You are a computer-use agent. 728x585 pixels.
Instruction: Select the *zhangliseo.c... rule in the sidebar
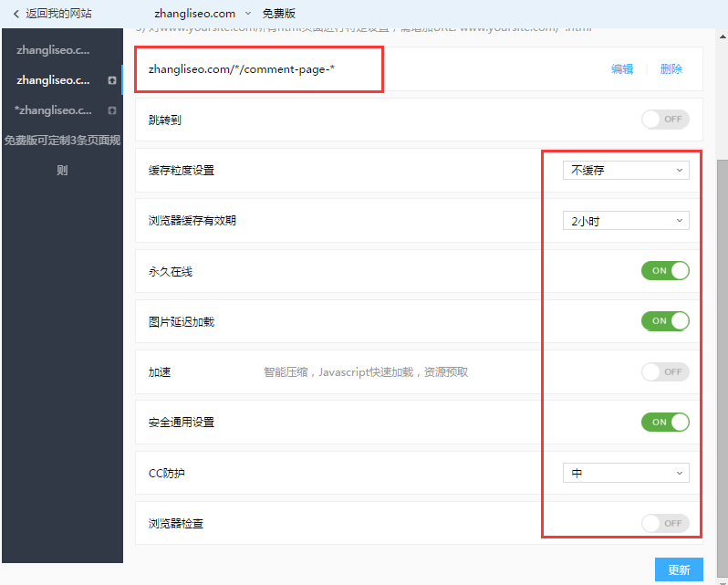point(53,110)
